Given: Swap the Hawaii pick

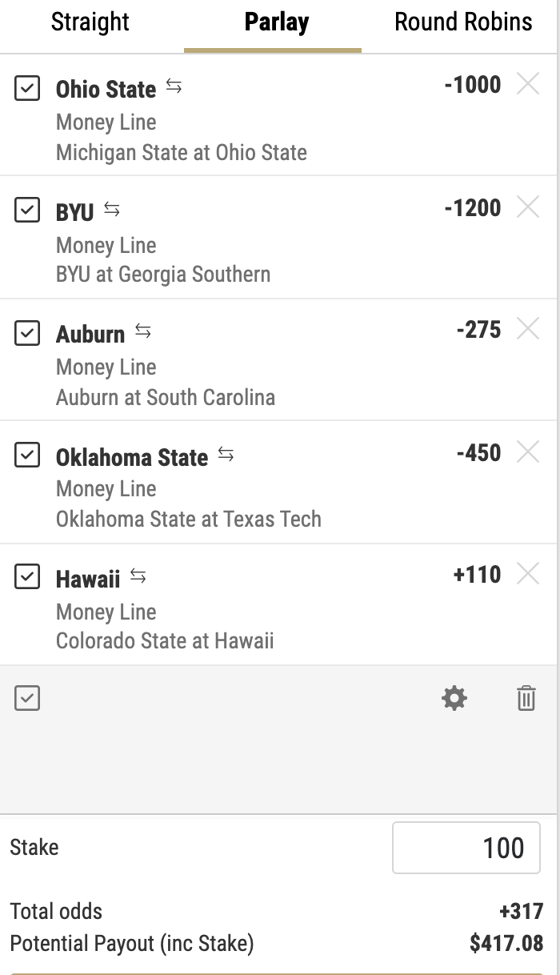Looking at the screenshot, I should point(138,576).
